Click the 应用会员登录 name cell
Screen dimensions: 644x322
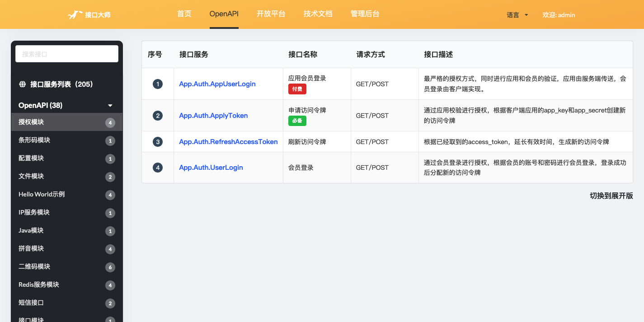point(307,78)
